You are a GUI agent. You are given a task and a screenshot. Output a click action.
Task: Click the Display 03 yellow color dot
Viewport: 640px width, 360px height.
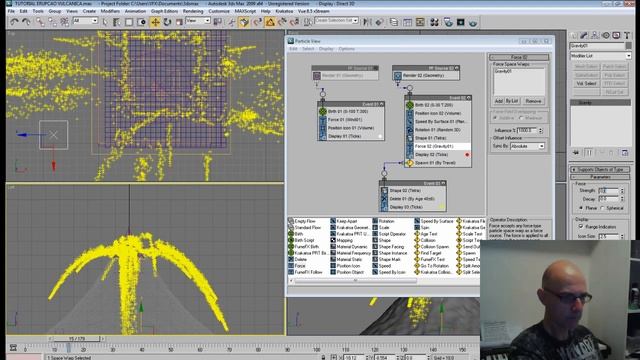click(x=442, y=207)
